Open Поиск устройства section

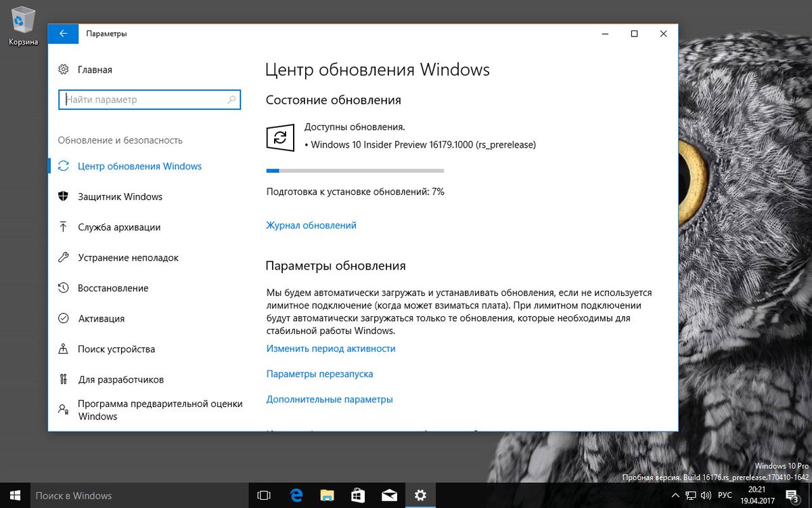[116, 349]
